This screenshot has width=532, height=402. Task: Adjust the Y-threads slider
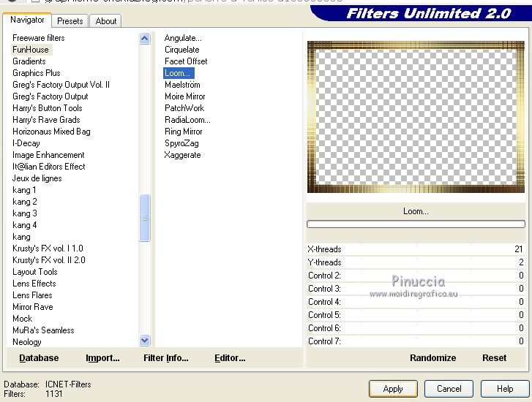pyautogui.click(x=416, y=262)
